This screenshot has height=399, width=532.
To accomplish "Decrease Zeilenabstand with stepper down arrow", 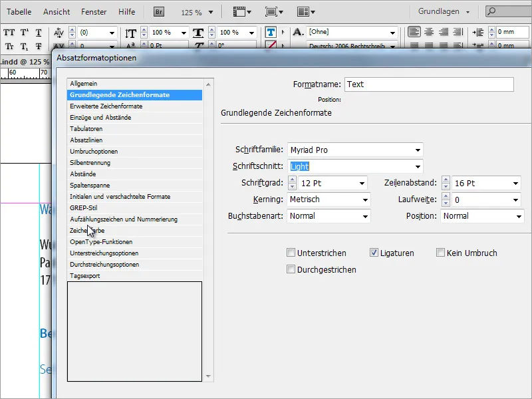I will point(446,187).
